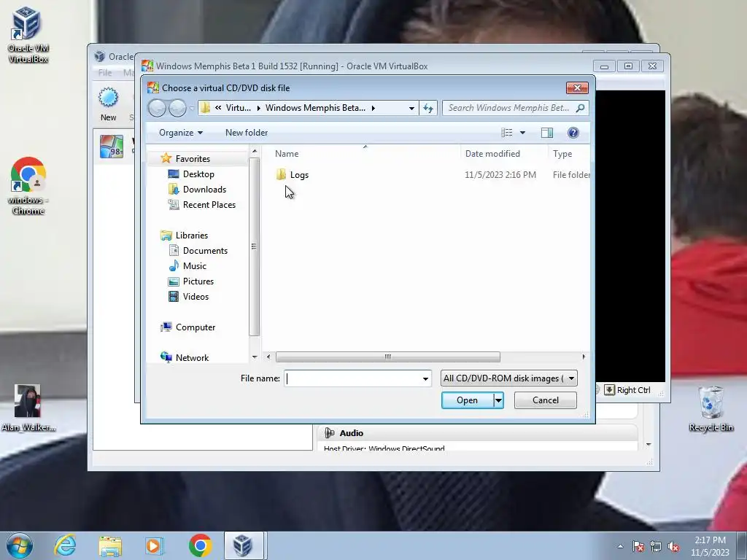This screenshot has height=560, width=747.
Task: Click the network tray icon
Action: coord(656,547)
